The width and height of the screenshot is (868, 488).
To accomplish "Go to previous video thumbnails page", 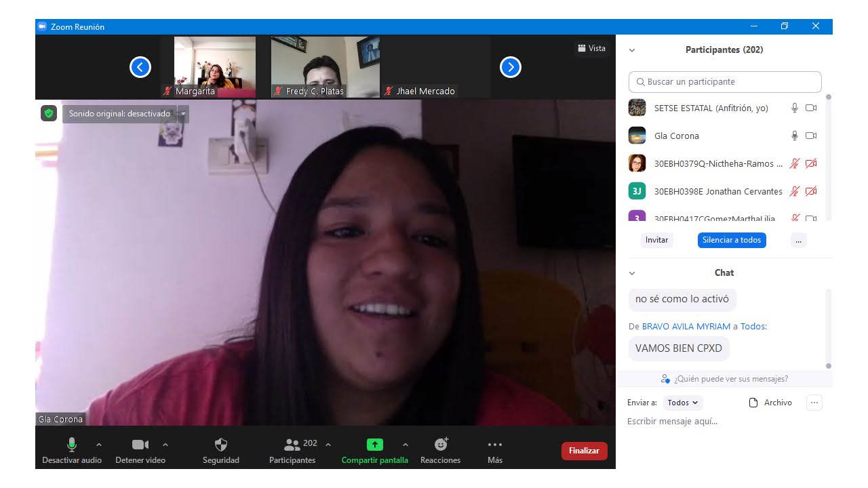I will pos(140,67).
